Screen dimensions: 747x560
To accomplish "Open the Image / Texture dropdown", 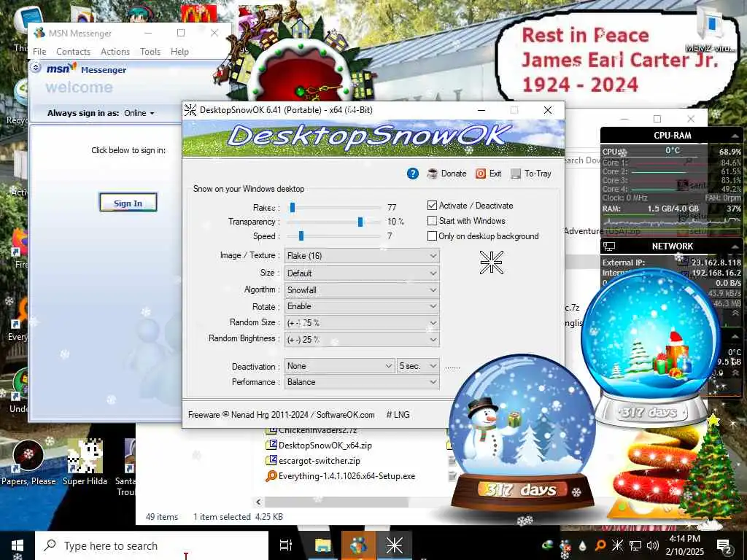I will pyautogui.click(x=362, y=256).
